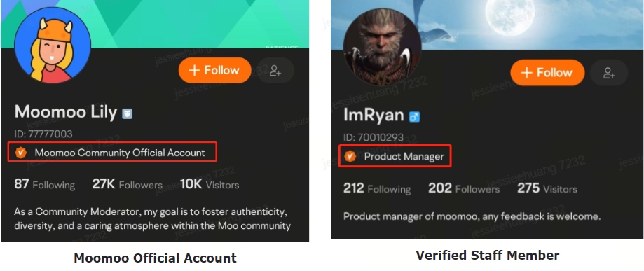View Moomoo Lily's 10K Visitors
This screenshot has width=644, height=271.
pyautogui.click(x=210, y=184)
